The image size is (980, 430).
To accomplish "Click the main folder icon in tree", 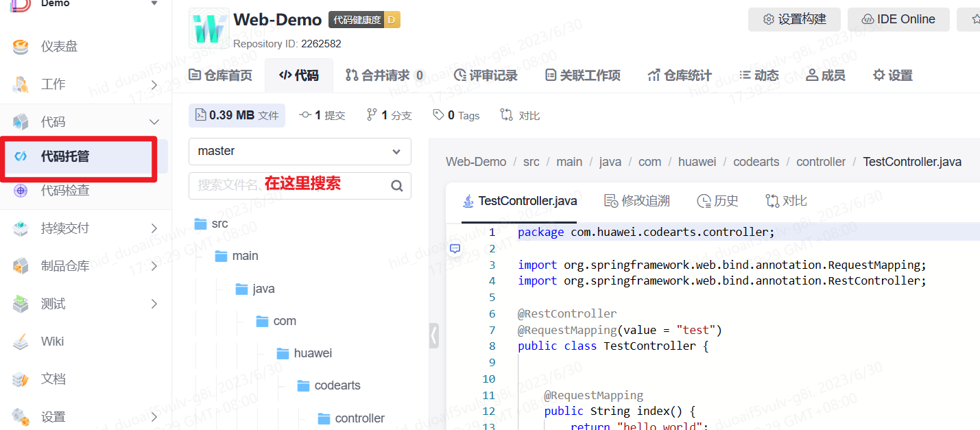I will [x=221, y=256].
